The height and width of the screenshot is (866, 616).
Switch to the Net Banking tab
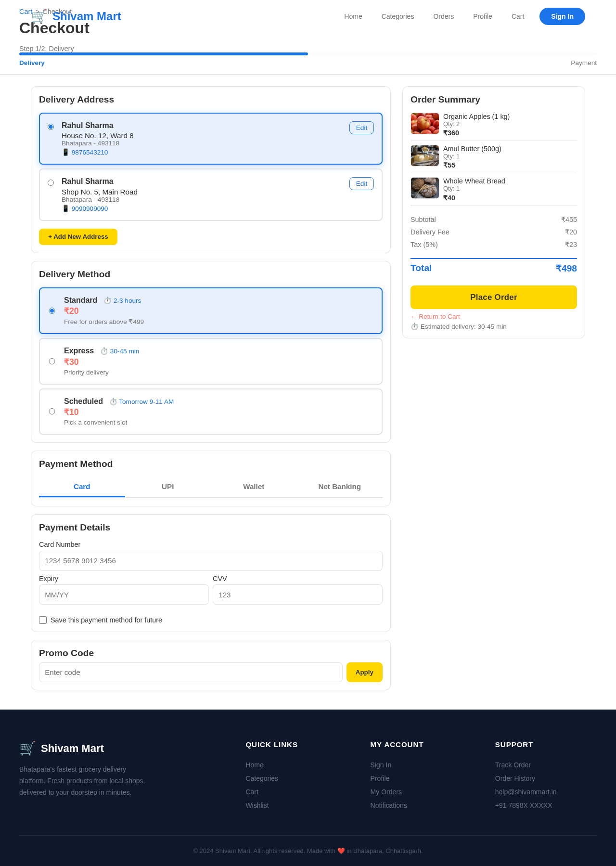340,487
